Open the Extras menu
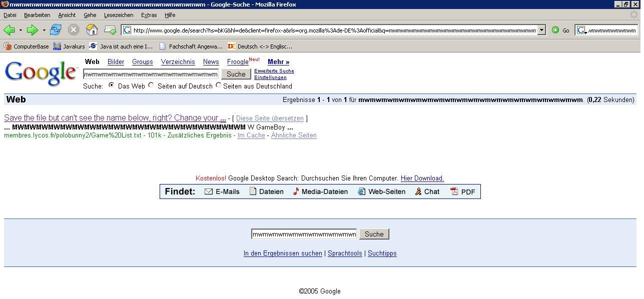Image resolution: width=644 pixels, height=299 pixels. pyautogui.click(x=149, y=15)
